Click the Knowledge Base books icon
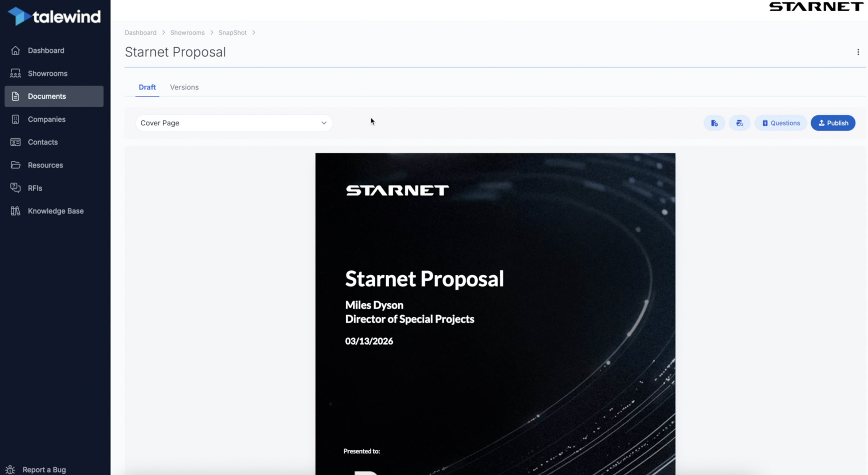868x475 pixels. click(x=15, y=211)
